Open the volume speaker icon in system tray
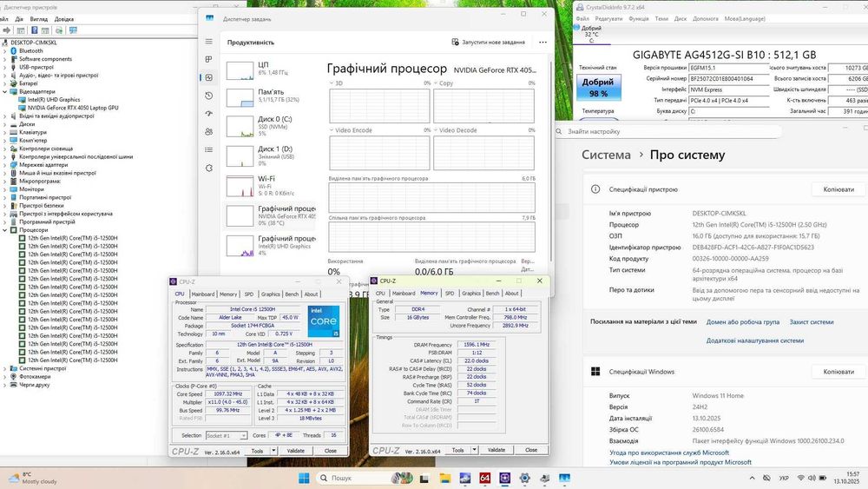Image resolution: width=868 pixels, height=489 pixels. point(811,478)
